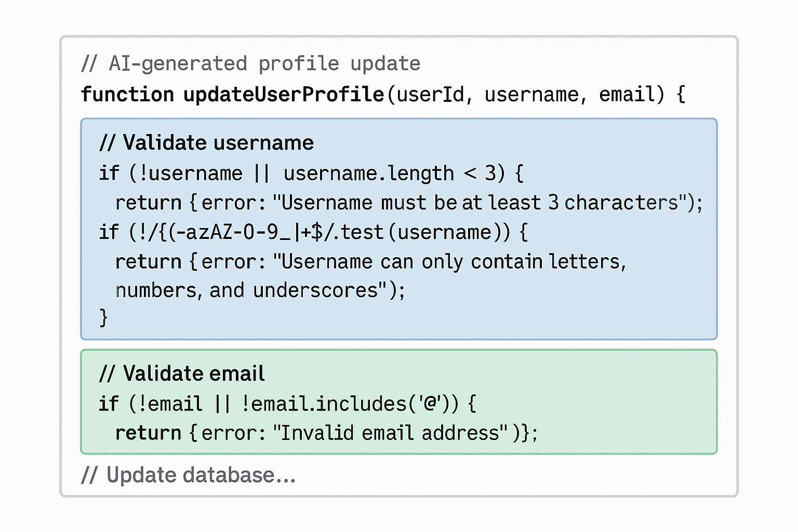
Task: Click the Validate email comment
Action: (x=182, y=374)
